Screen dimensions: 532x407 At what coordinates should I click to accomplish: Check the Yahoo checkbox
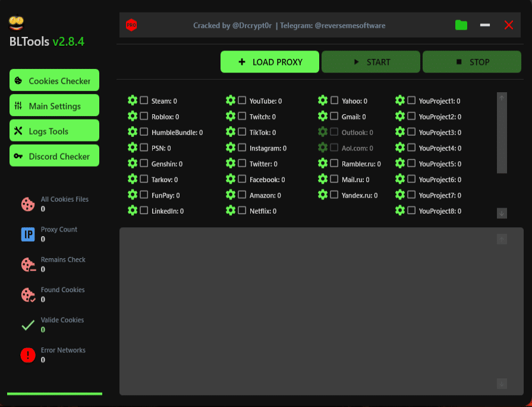[334, 101]
